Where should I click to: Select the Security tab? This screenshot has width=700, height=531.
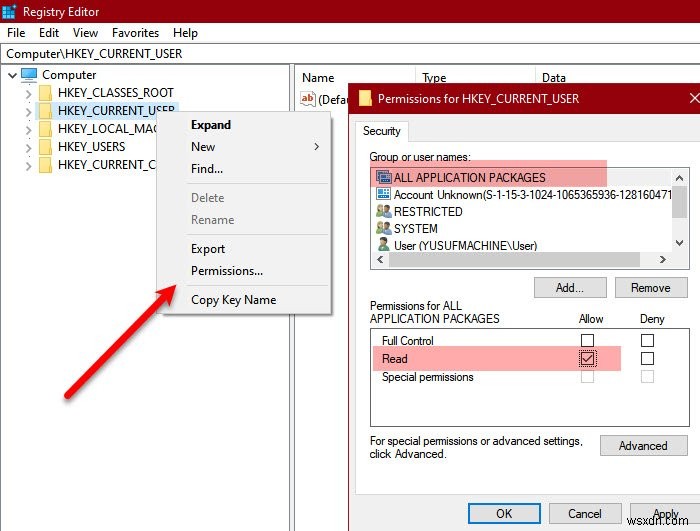coord(382,131)
